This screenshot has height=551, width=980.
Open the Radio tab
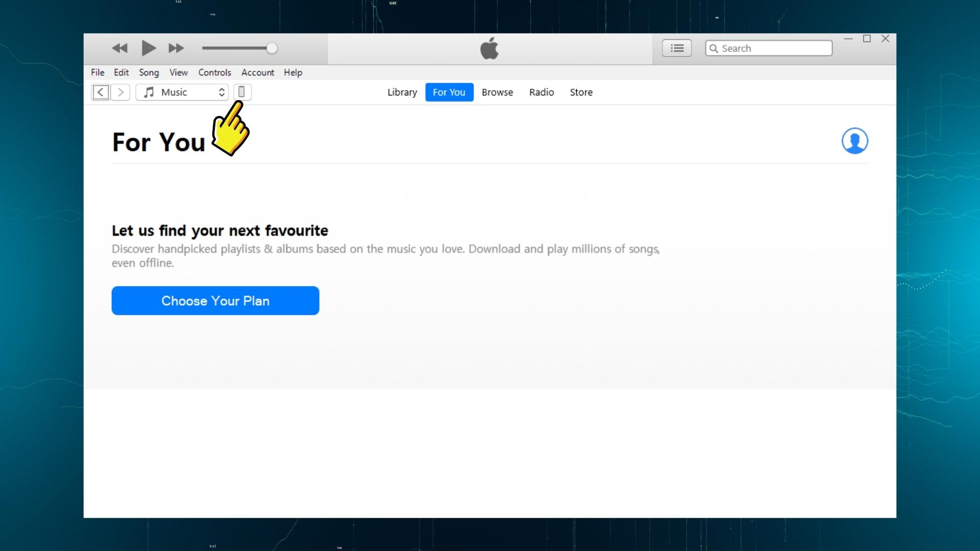click(x=542, y=92)
